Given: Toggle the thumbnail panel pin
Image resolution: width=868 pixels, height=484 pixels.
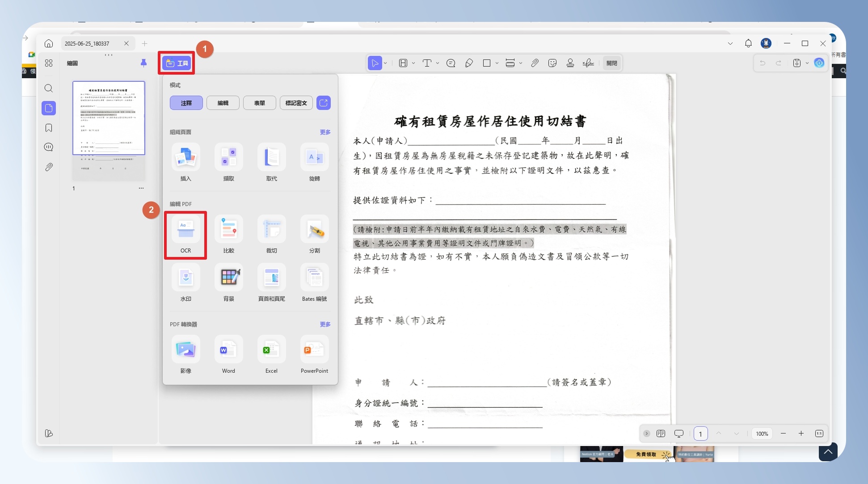Looking at the screenshot, I should tap(143, 63).
